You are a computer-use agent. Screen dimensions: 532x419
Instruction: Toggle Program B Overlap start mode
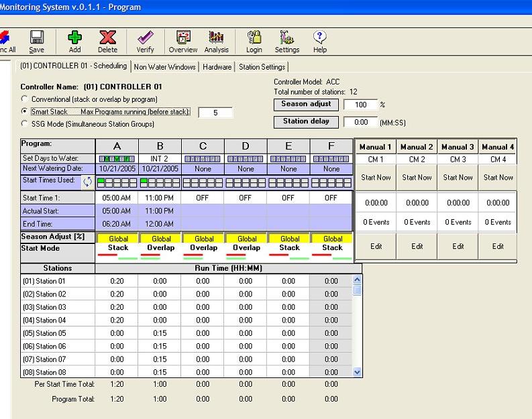(160, 252)
